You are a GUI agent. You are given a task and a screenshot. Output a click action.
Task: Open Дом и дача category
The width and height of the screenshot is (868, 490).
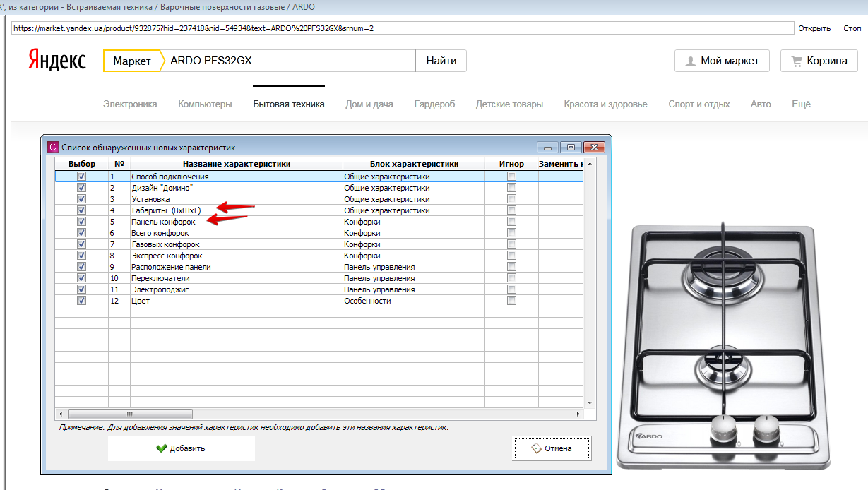[x=369, y=104]
